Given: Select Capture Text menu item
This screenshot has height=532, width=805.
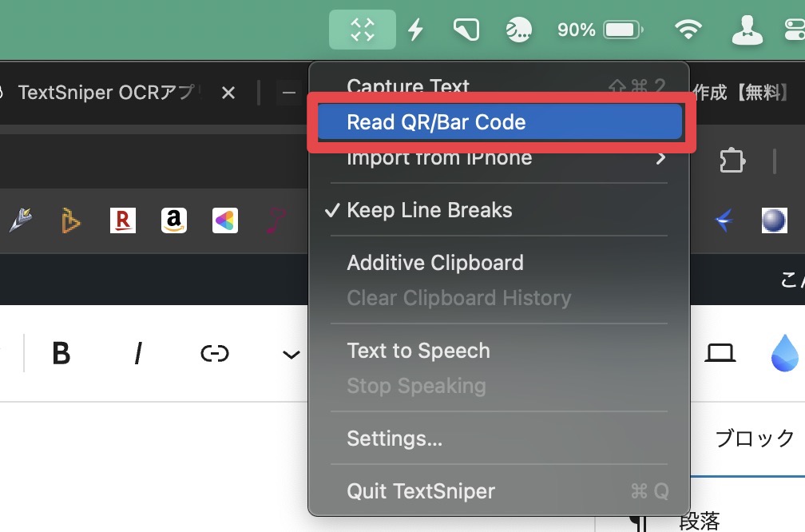Looking at the screenshot, I should [499, 85].
